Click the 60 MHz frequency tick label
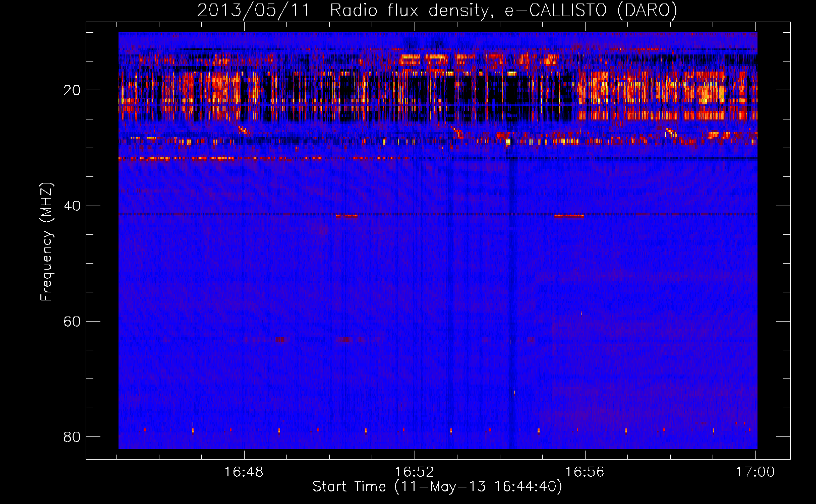816x504 pixels. click(x=72, y=322)
